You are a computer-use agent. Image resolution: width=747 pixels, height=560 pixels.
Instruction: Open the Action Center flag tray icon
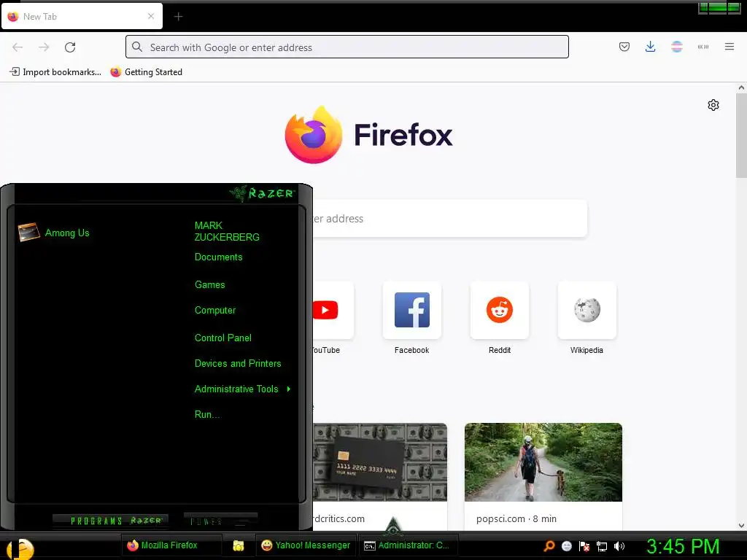coord(584,546)
